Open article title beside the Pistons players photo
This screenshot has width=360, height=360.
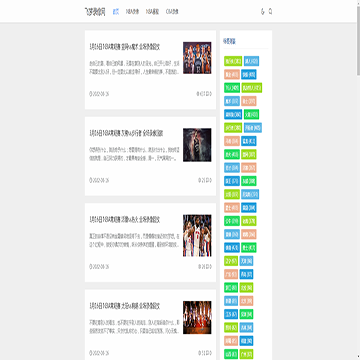(x=125, y=220)
